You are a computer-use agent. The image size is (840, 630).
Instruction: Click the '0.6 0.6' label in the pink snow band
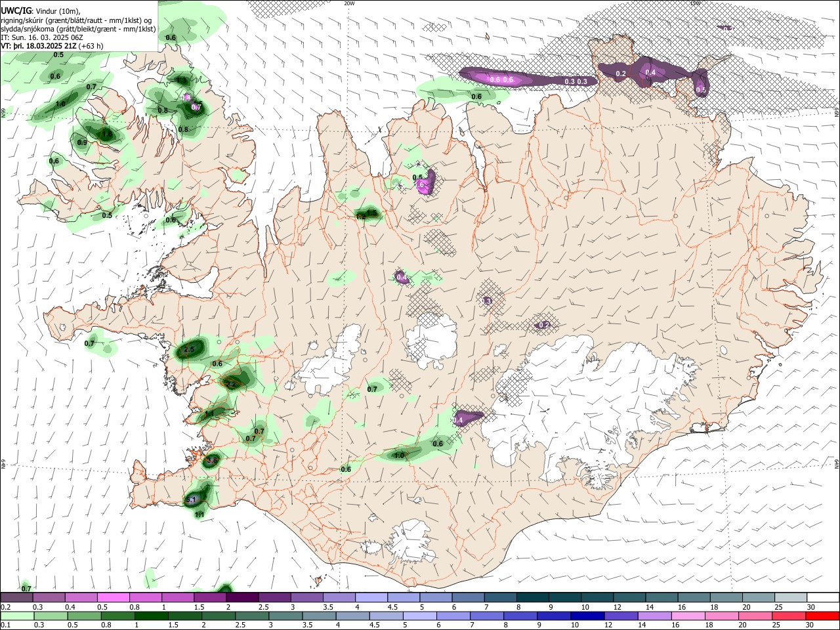coord(501,79)
